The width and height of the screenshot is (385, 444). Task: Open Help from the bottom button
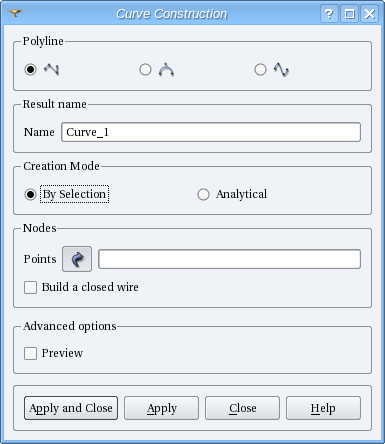pyautogui.click(x=323, y=408)
